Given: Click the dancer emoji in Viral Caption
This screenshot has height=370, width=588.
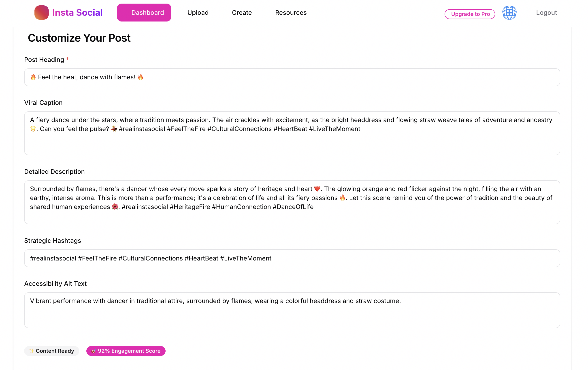Looking at the screenshot, I should tap(114, 129).
